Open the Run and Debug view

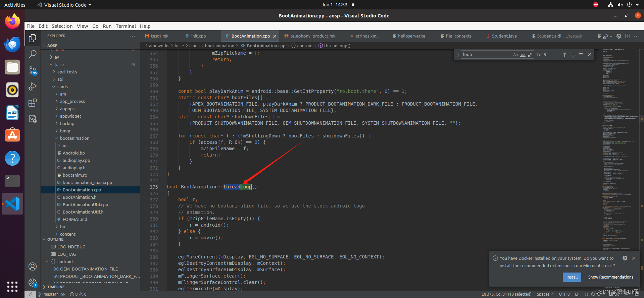click(33, 86)
